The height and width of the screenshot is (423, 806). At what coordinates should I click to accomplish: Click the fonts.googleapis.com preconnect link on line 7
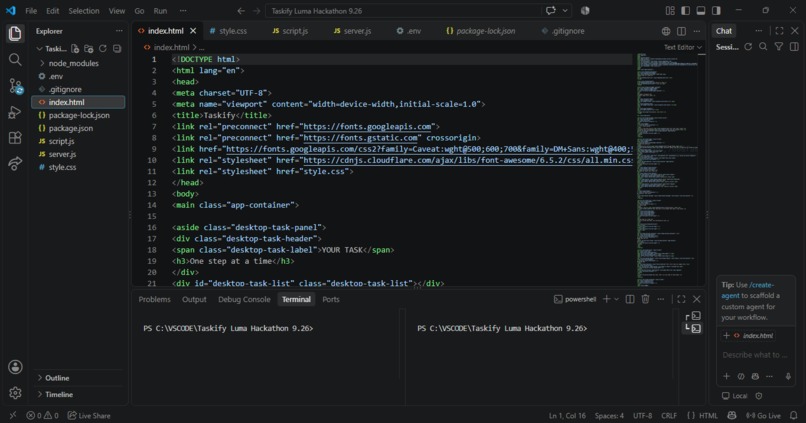point(367,126)
